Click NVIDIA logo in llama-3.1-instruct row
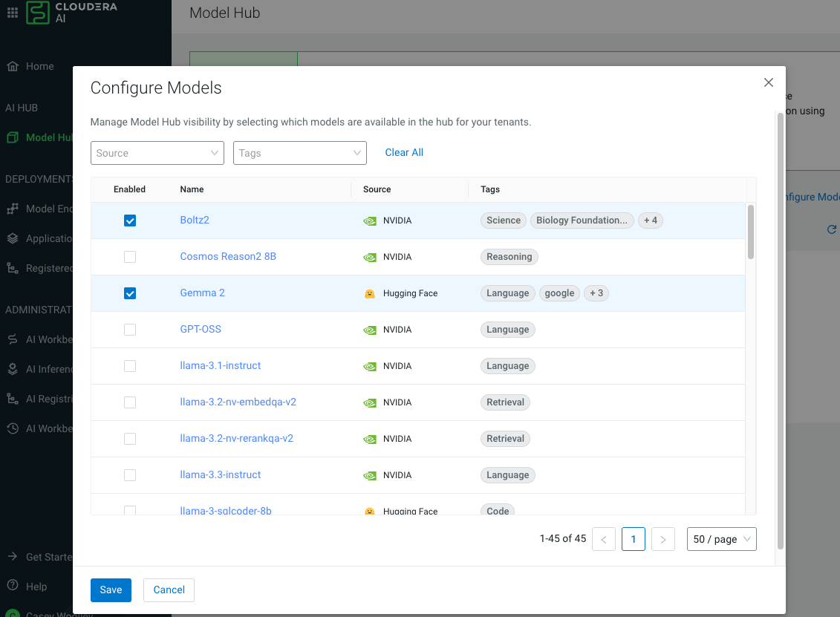 [370, 367]
